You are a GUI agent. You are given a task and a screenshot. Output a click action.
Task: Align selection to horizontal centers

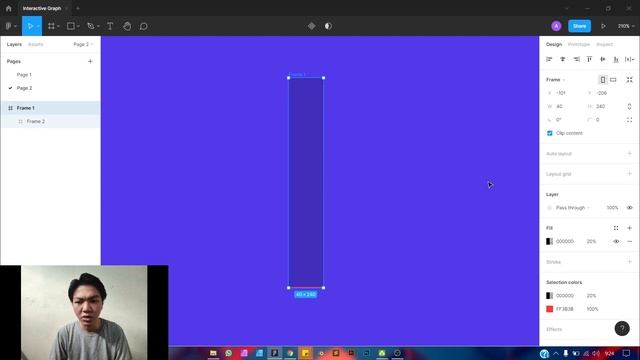point(562,60)
